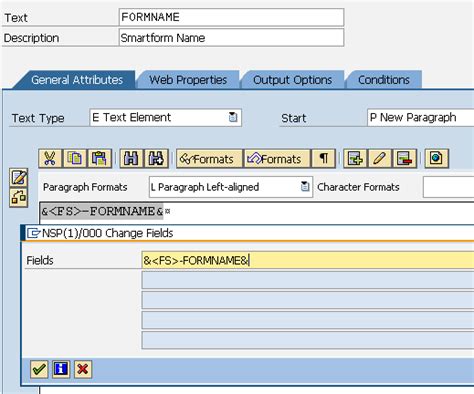This screenshot has width=474, height=394.
Task: Click the fifth empty Fields row
Action: (x=308, y=340)
